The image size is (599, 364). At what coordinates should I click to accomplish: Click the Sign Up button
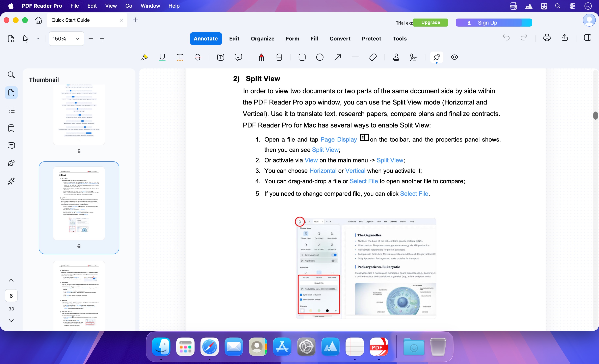coord(494,23)
